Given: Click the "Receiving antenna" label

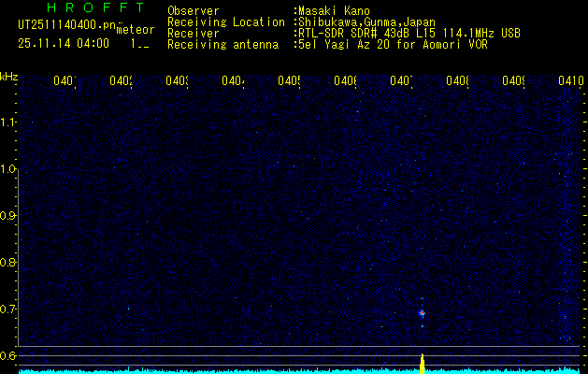Looking at the screenshot, I should pyautogui.click(x=222, y=45).
